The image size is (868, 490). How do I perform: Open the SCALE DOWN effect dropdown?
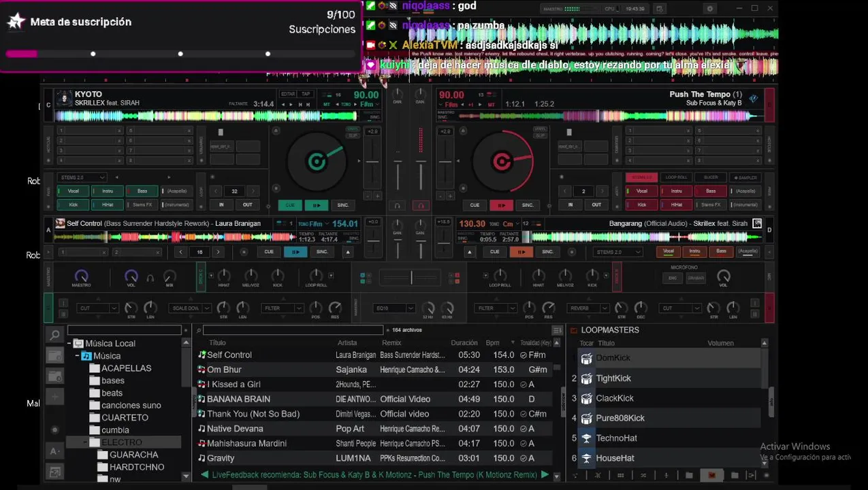point(190,308)
